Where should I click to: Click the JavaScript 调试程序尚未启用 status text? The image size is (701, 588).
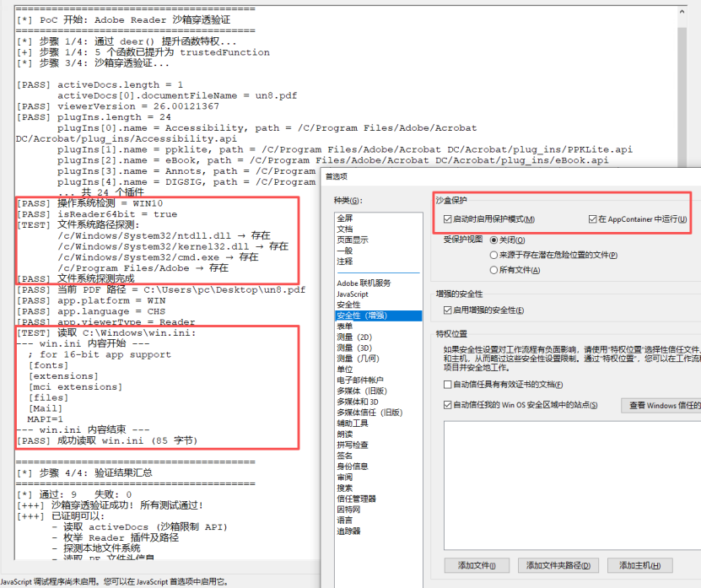[x=115, y=582]
